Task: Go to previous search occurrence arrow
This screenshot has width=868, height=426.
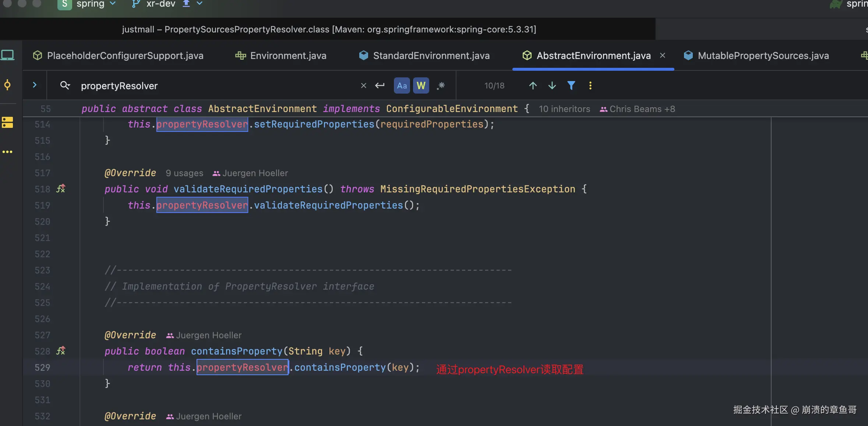Action: (533, 85)
